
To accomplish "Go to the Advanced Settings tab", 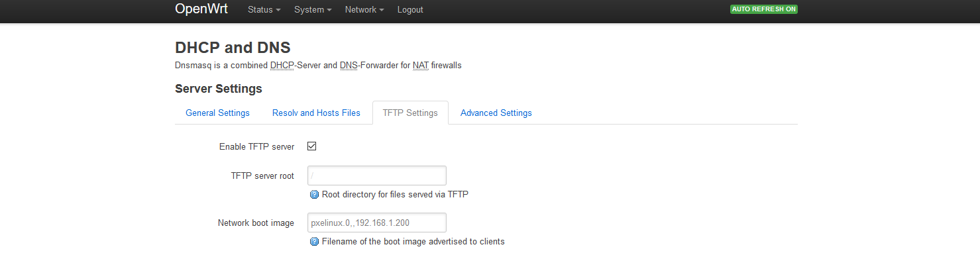I will click(496, 113).
